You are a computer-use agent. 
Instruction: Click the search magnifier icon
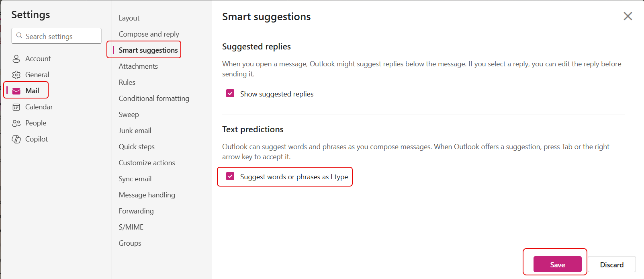pos(19,36)
